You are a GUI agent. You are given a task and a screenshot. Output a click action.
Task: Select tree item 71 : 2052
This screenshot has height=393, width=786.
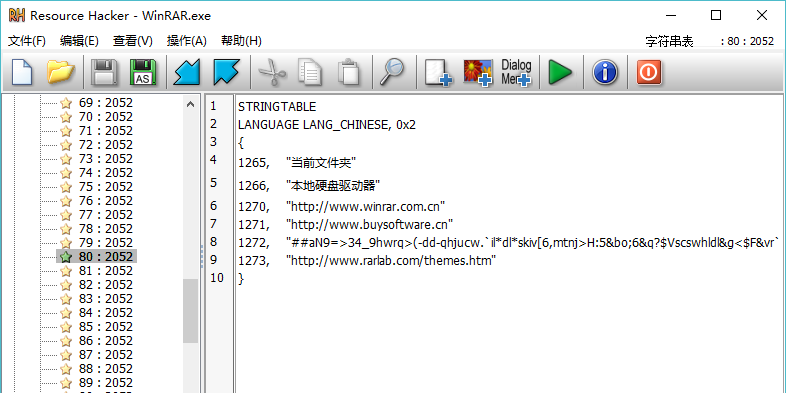pos(106,131)
